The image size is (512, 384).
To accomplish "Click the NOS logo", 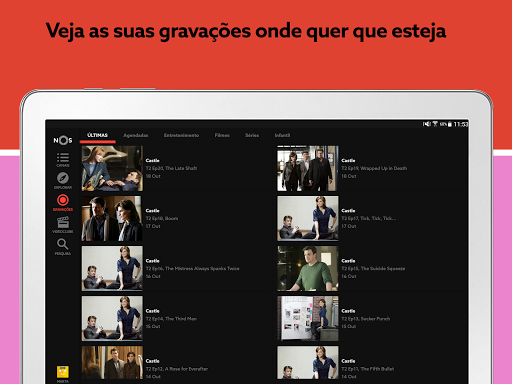I will coord(63,140).
